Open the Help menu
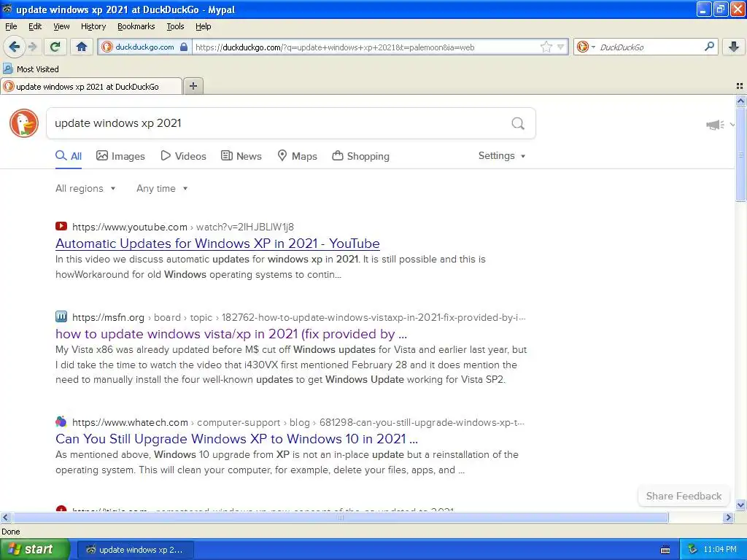The width and height of the screenshot is (747, 560). click(204, 26)
